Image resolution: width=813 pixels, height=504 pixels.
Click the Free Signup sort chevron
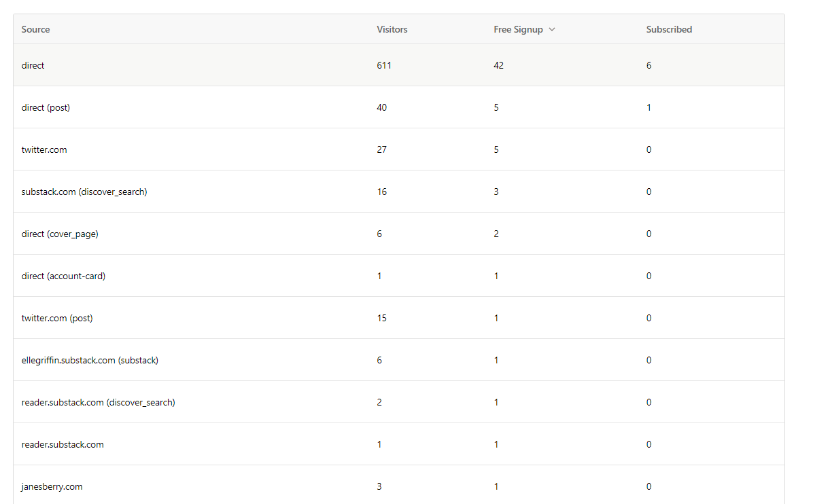coord(552,30)
